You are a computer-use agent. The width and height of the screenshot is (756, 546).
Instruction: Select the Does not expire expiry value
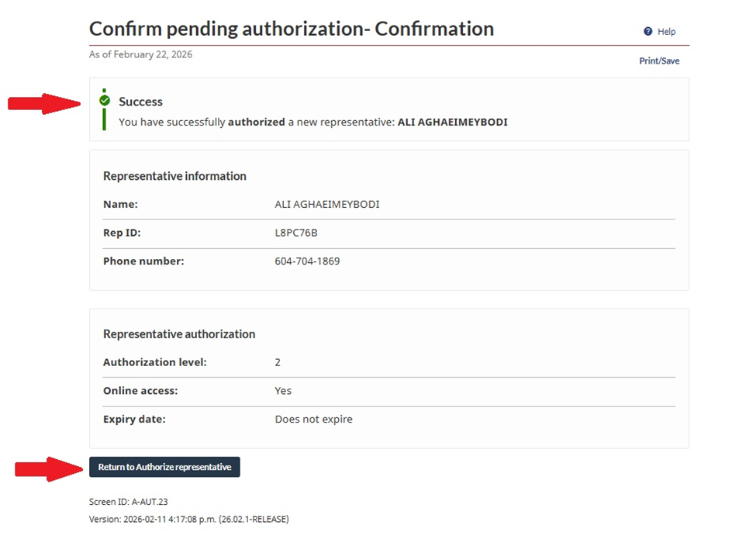[x=313, y=420]
